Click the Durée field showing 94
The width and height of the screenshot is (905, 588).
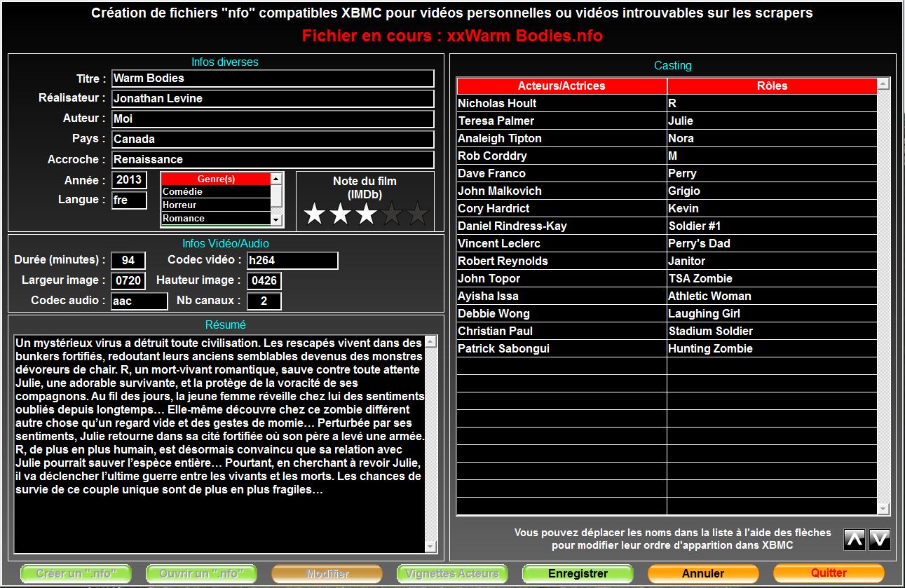[128, 261]
